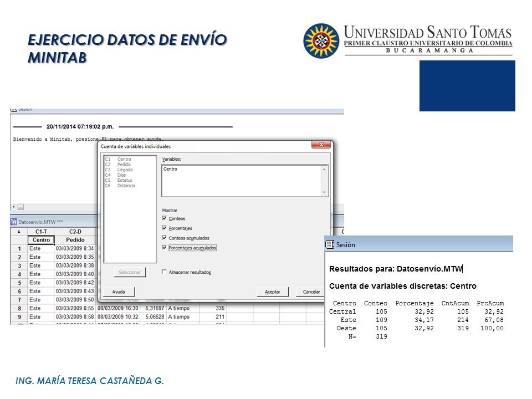Screen dimensions: 532x399
Task: Toggle Porcentajes acumulados checkbox
Action: tap(164, 248)
